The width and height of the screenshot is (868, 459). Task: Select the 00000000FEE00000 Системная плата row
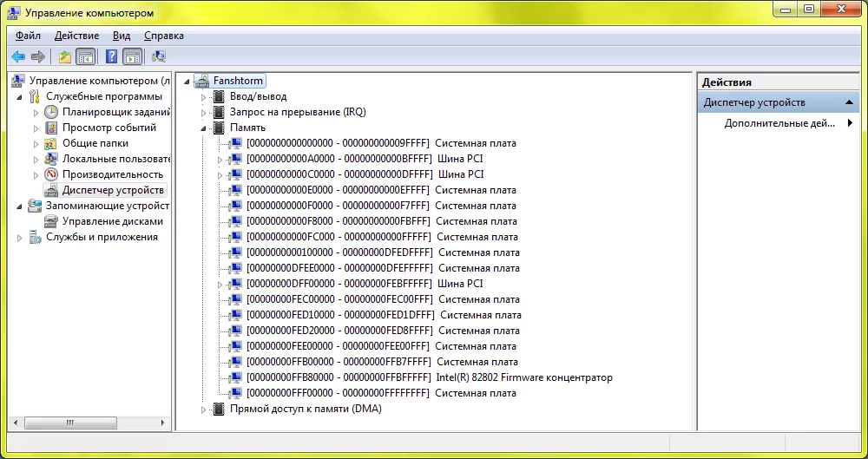click(x=381, y=346)
